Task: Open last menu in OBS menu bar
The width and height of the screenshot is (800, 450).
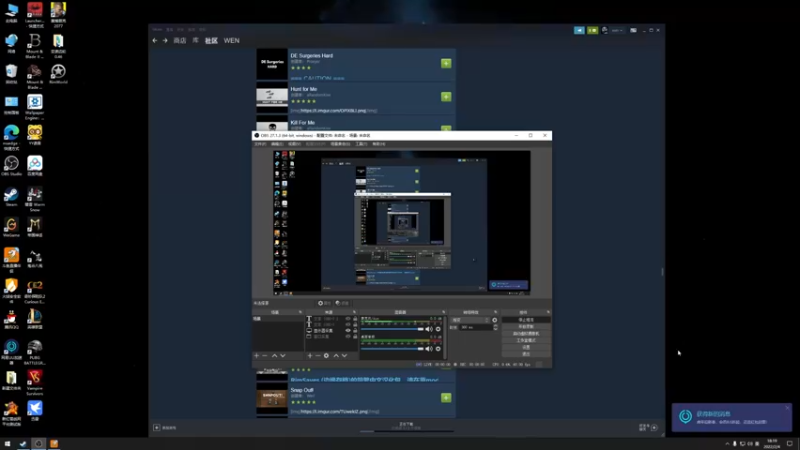Action: [379, 144]
